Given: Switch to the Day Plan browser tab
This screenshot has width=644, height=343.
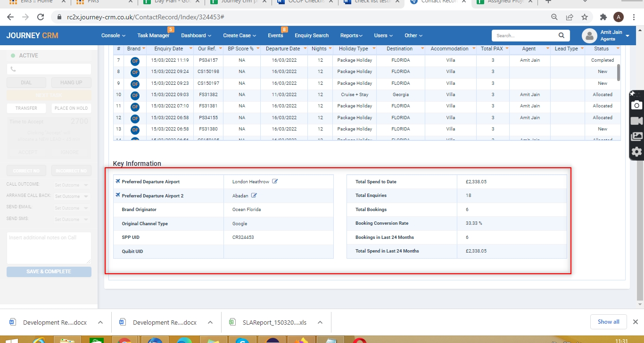Looking at the screenshot, I should (x=172, y=2).
